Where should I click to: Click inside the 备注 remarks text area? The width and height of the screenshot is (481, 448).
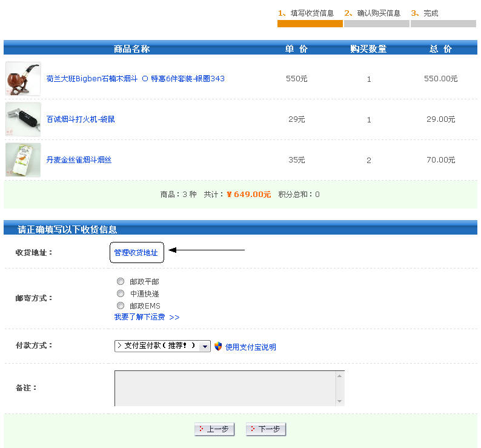[x=224, y=388]
